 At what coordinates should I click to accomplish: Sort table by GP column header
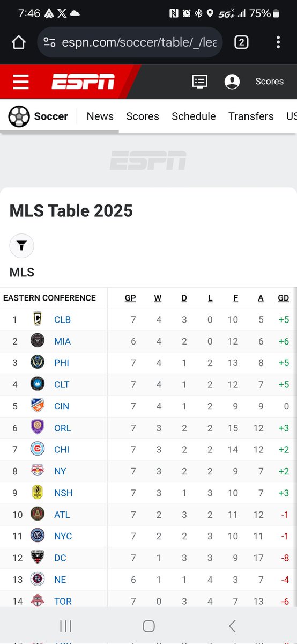click(x=130, y=298)
